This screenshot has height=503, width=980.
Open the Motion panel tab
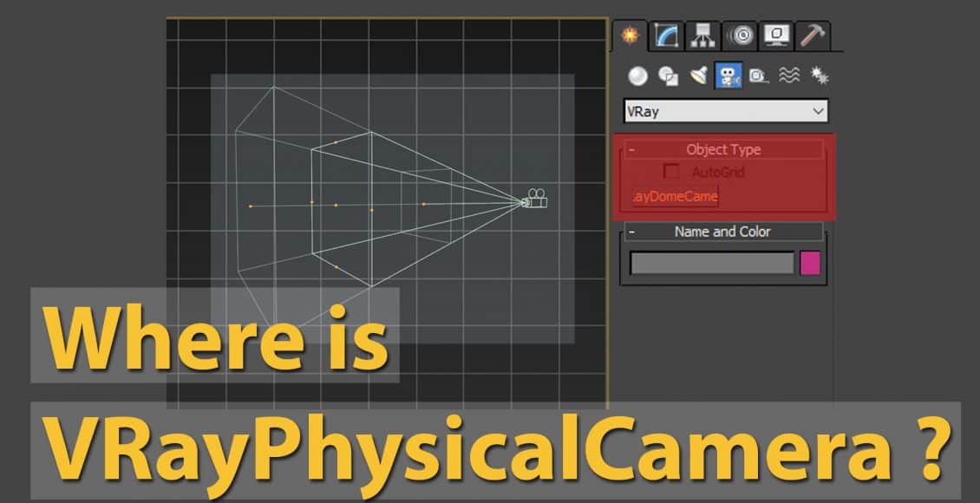[x=742, y=36]
